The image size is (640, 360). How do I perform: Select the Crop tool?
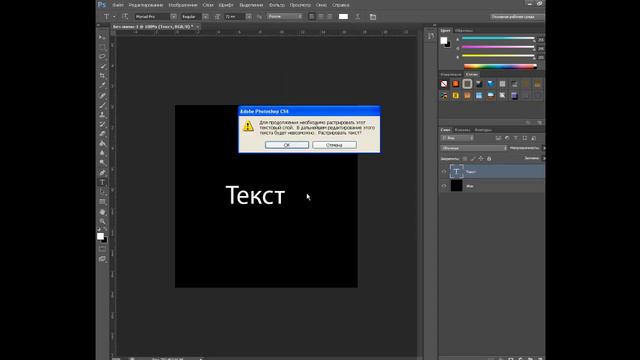click(x=102, y=76)
